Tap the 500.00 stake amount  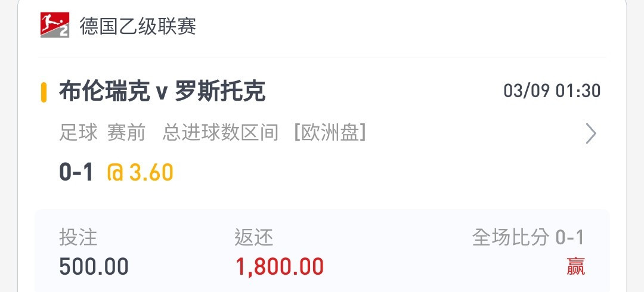pyautogui.click(x=94, y=266)
